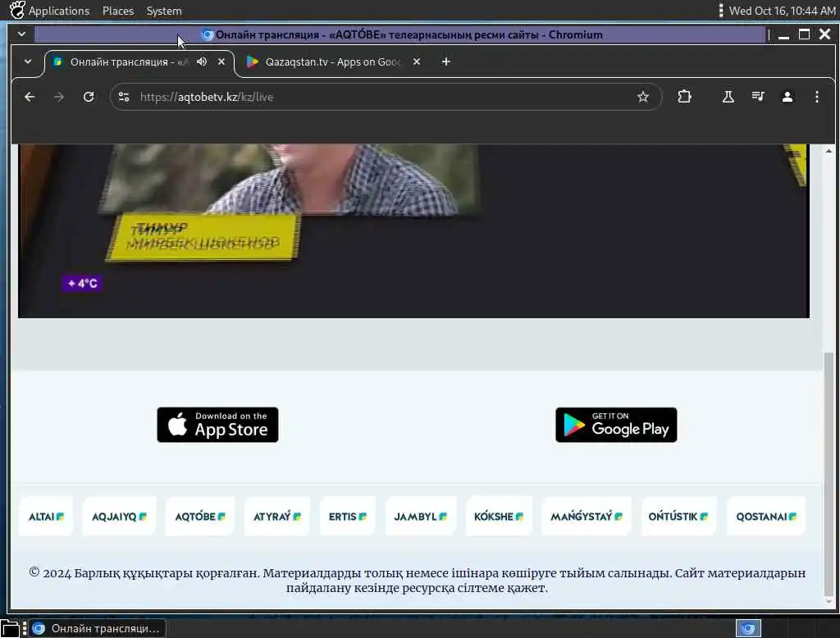
Task: Open the OŃTÚSTIK channel link
Action: (x=678, y=517)
